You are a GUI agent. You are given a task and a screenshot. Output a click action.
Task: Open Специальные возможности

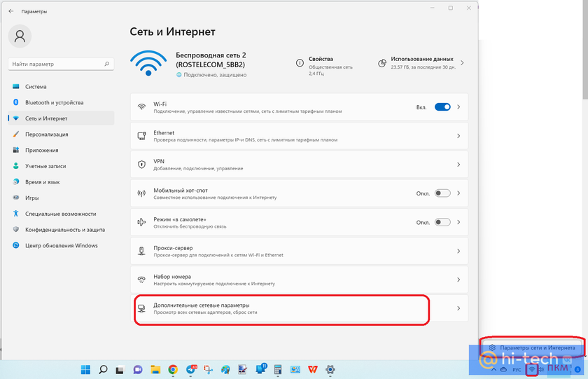coord(61,214)
